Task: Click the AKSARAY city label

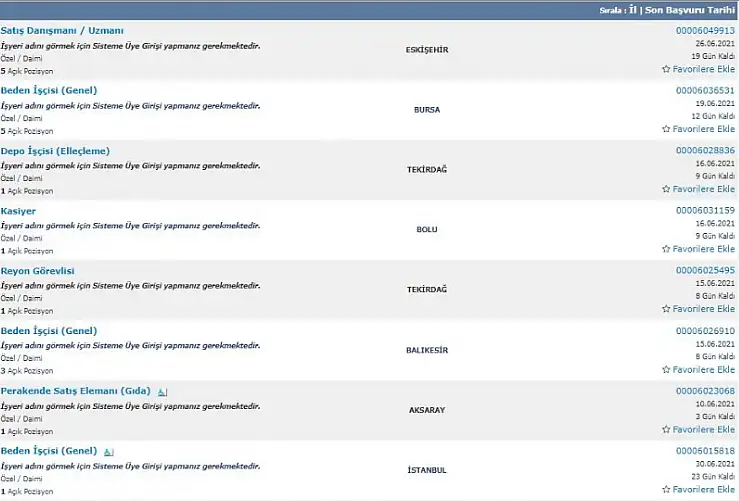Action: pyautogui.click(x=427, y=410)
